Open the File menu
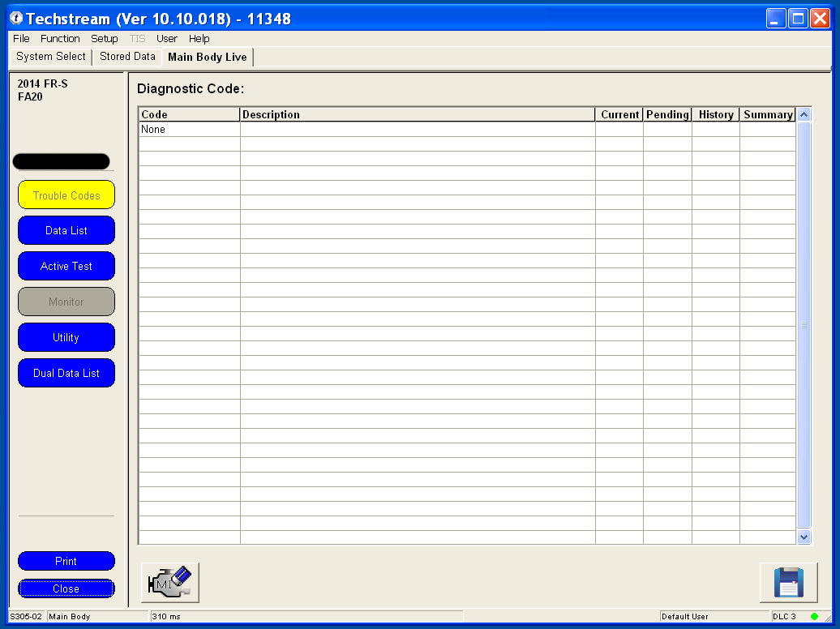 click(x=21, y=39)
